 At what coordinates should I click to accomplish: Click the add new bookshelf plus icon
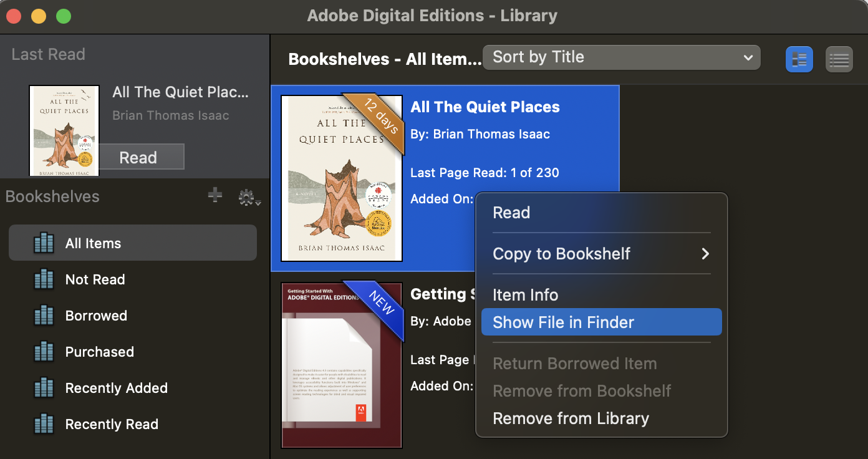[215, 196]
